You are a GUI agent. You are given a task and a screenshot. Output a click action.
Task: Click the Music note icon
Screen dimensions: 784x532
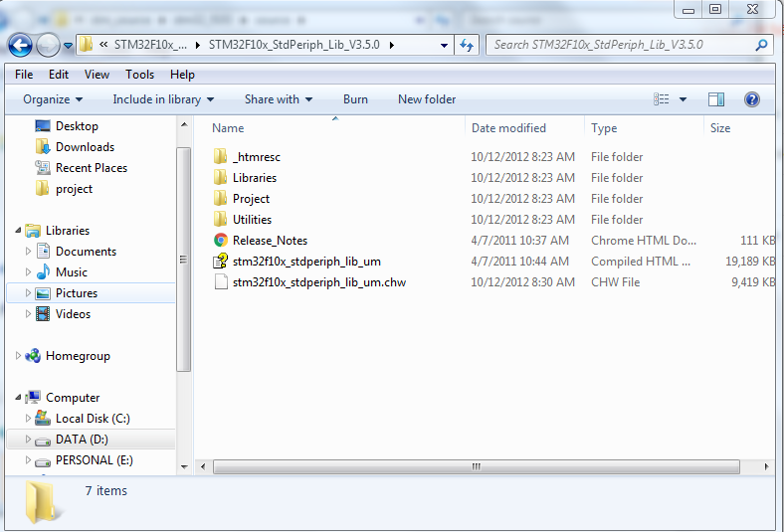tap(43, 271)
